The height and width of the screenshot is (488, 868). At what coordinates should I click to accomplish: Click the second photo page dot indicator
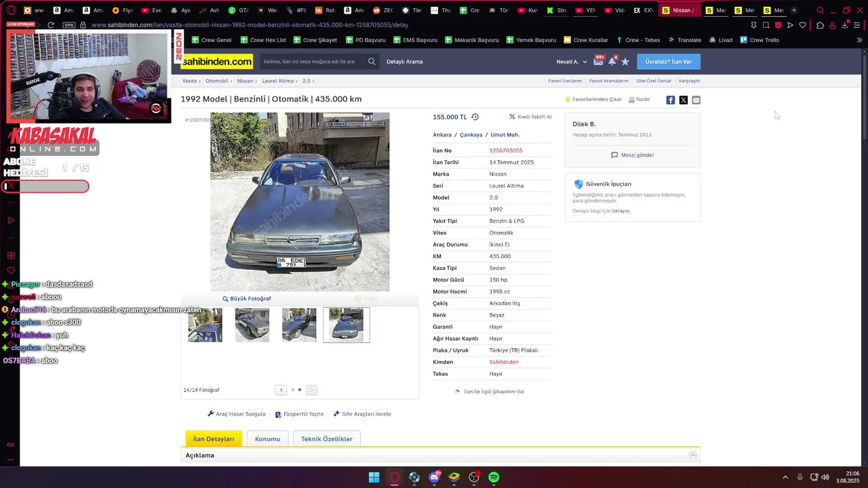[x=300, y=390]
